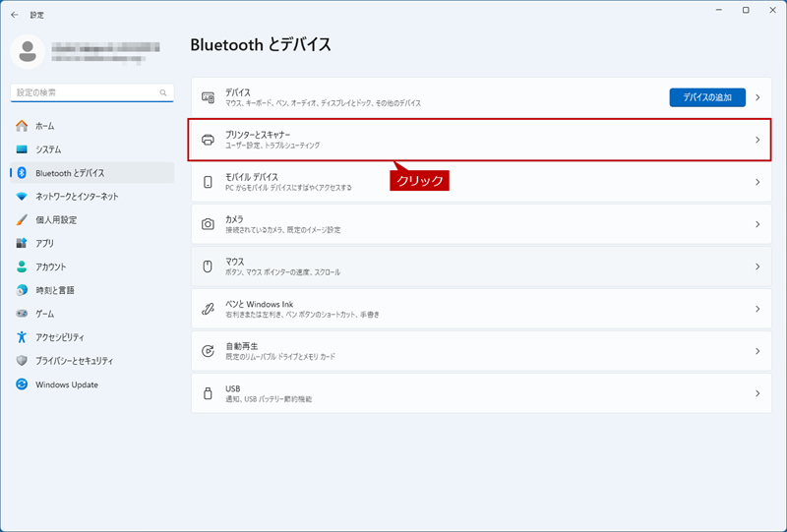Click the network Wi-Fi icon in the sidebar
This screenshot has width=787, height=532.
pyautogui.click(x=22, y=197)
